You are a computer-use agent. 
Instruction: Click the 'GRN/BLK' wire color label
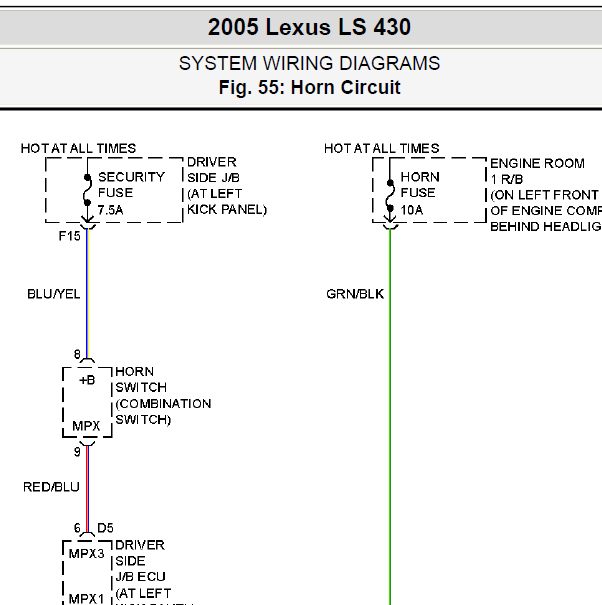point(355,294)
